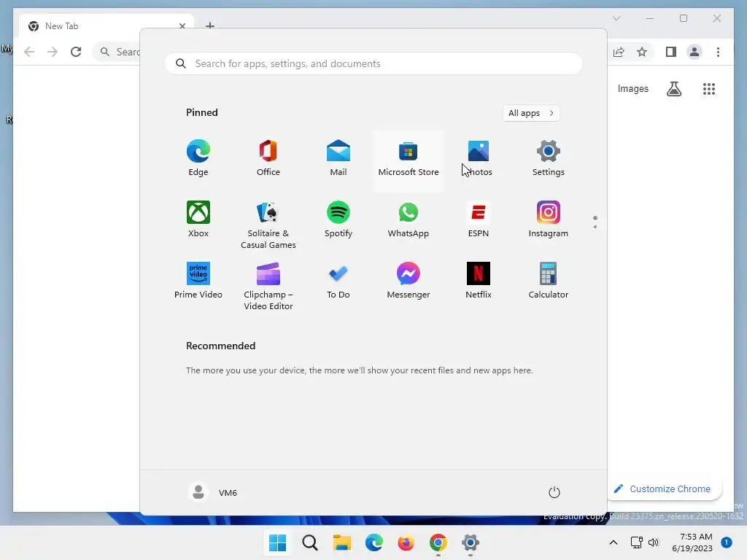Show All apps list
Screen dimensions: 747x560
coord(531,113)
